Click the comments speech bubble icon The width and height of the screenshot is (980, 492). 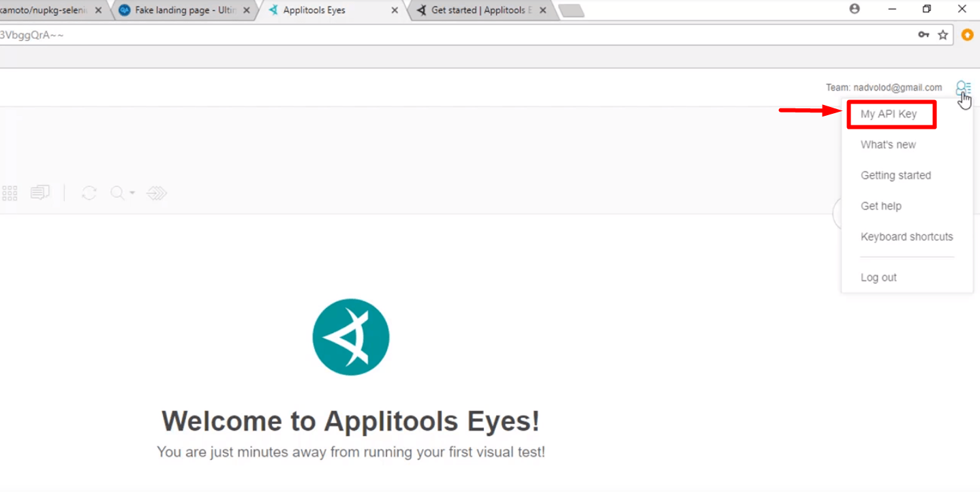pyautogui.click(x=40, y=193)
